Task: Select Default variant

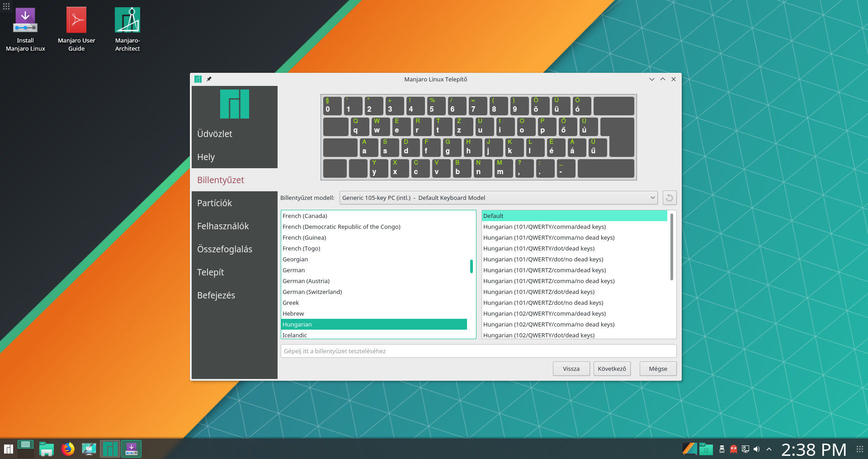Action: (x=574, y=216)
